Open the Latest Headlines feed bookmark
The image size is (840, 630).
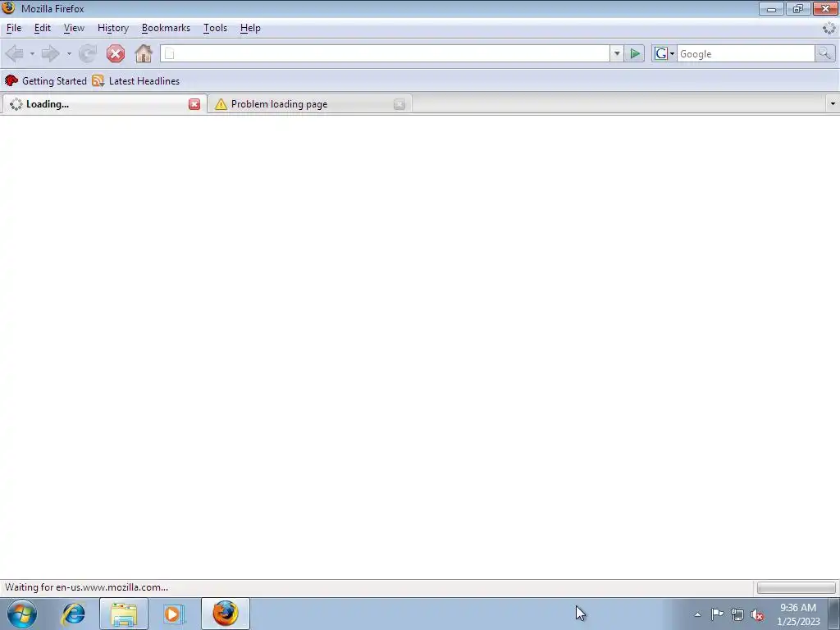tap(136, 81)
